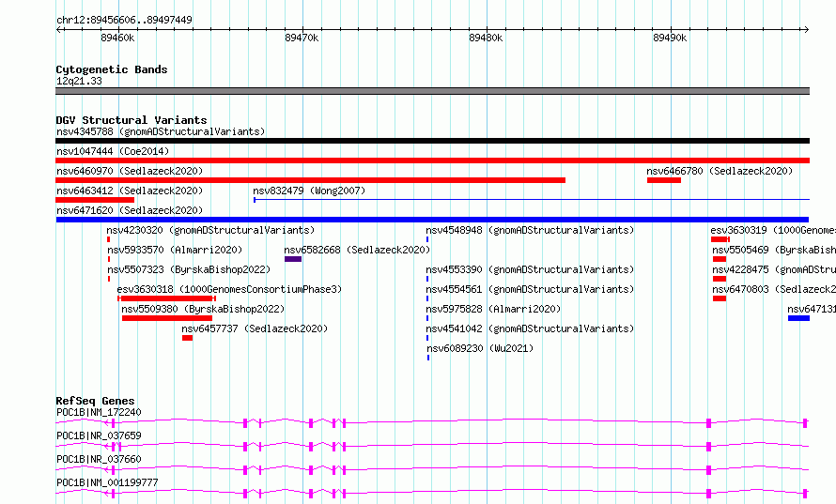The height and width of the screenshot is (504, 836).
Task: Open nsv6463412 (Sedlazeck2020) label
Action: (130, 191)
